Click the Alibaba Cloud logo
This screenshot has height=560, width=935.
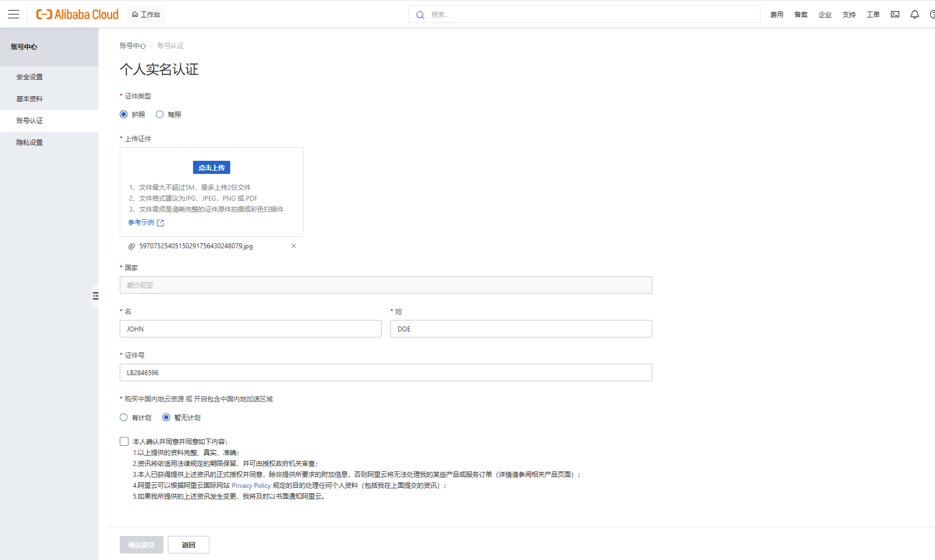[77, 14]
